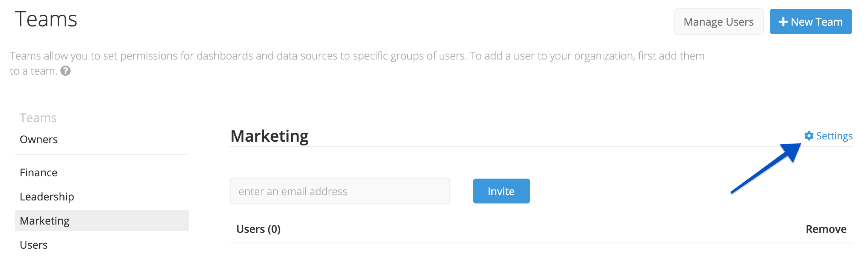Click the blue arrow pointing at Settings

766,168
